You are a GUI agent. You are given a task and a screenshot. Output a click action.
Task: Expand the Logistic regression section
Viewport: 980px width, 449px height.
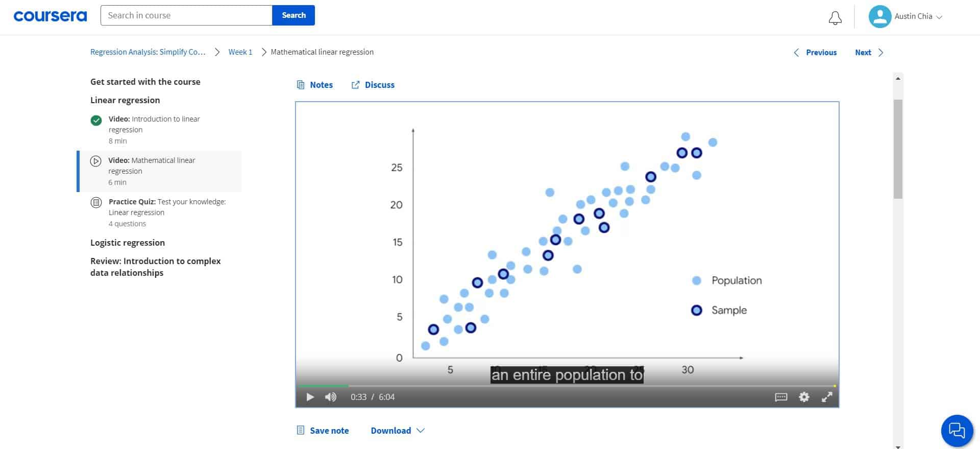(x=127, y=243)
